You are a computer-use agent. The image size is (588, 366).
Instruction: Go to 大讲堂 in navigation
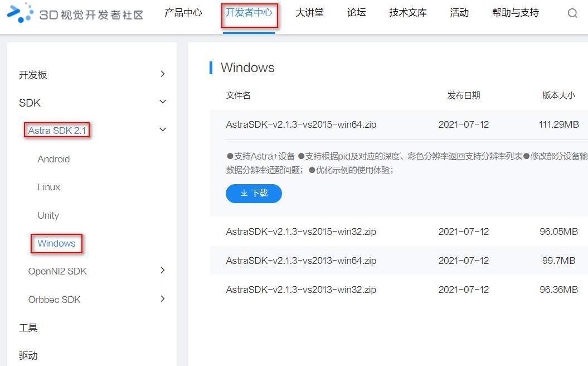(x=309, y=13)
